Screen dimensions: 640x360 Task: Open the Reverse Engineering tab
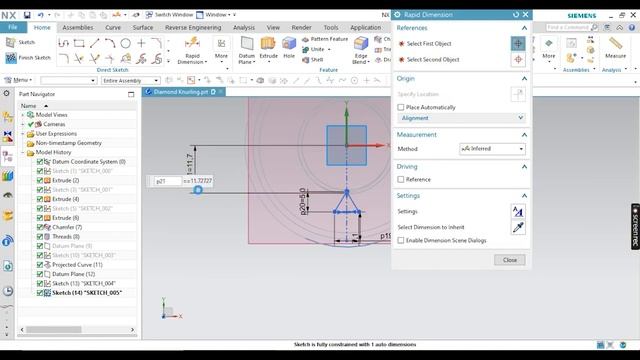point(193,28)
